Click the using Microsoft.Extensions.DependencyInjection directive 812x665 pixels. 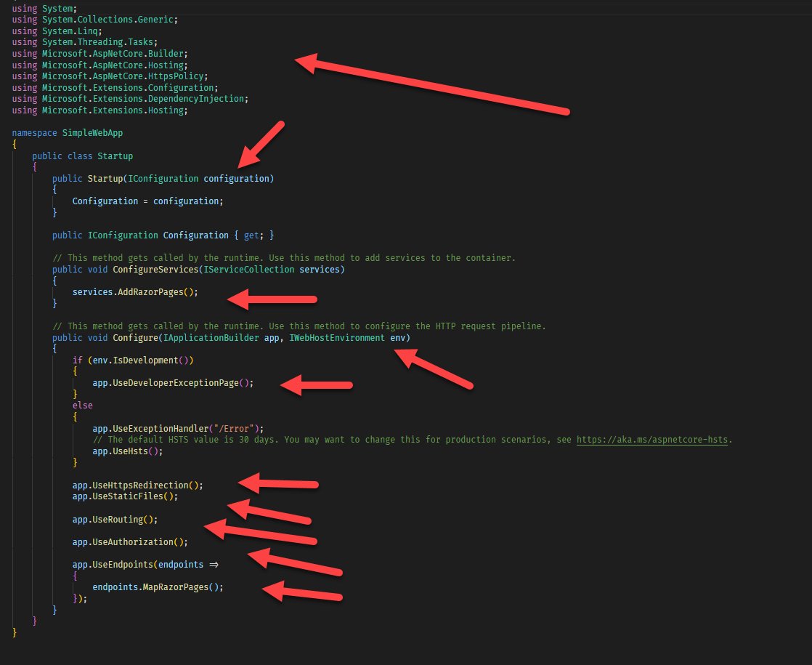pyautogui.click(x=130, y=99)
